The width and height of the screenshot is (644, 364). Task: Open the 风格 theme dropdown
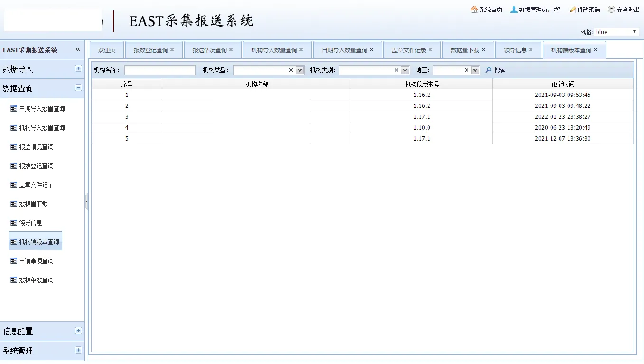pyautogui.click(x=616, y=32)
